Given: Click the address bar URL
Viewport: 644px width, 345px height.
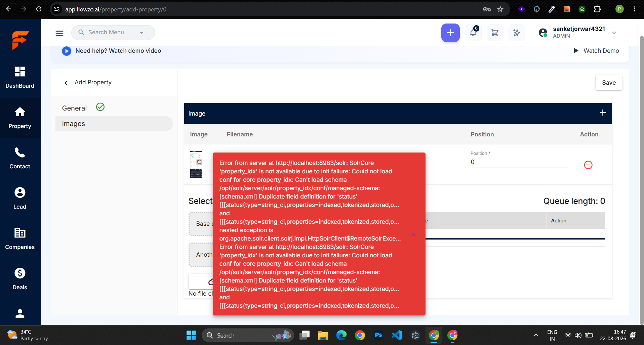Looking at the screenshot, I should pyautogui.click(x=116, y=9).
